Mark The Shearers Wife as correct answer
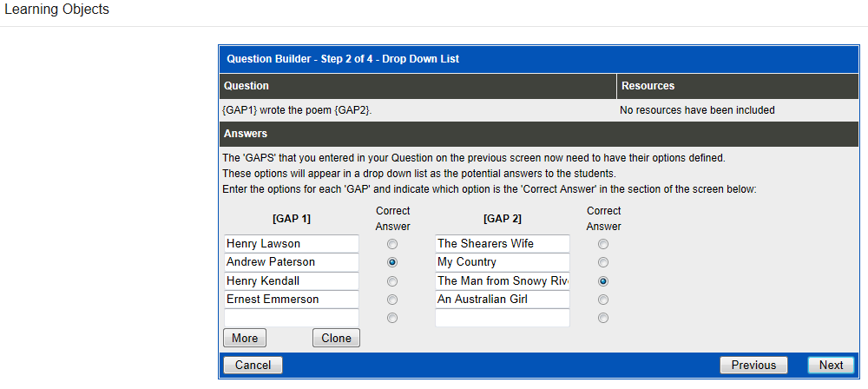 point(603,244)
